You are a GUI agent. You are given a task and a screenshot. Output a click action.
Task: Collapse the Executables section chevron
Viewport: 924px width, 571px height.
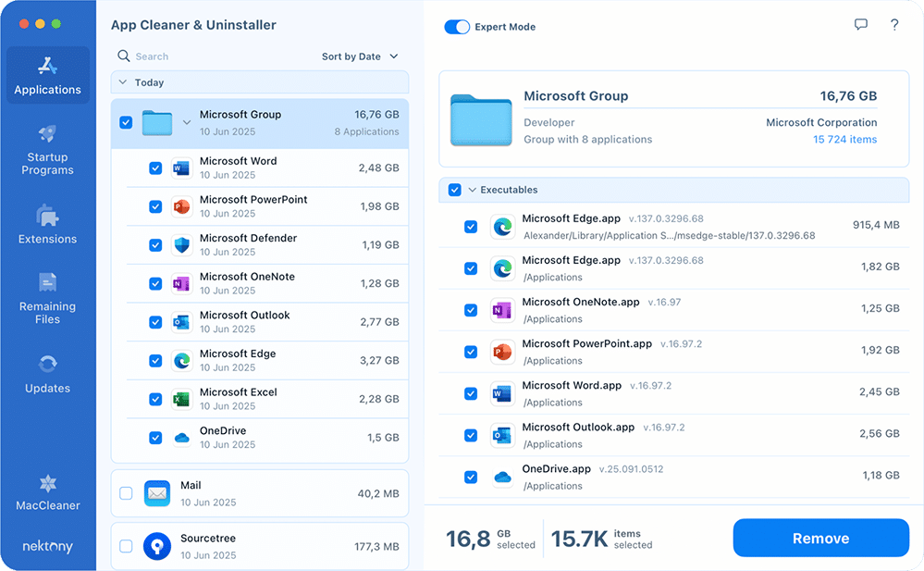(x=472, y=190)
